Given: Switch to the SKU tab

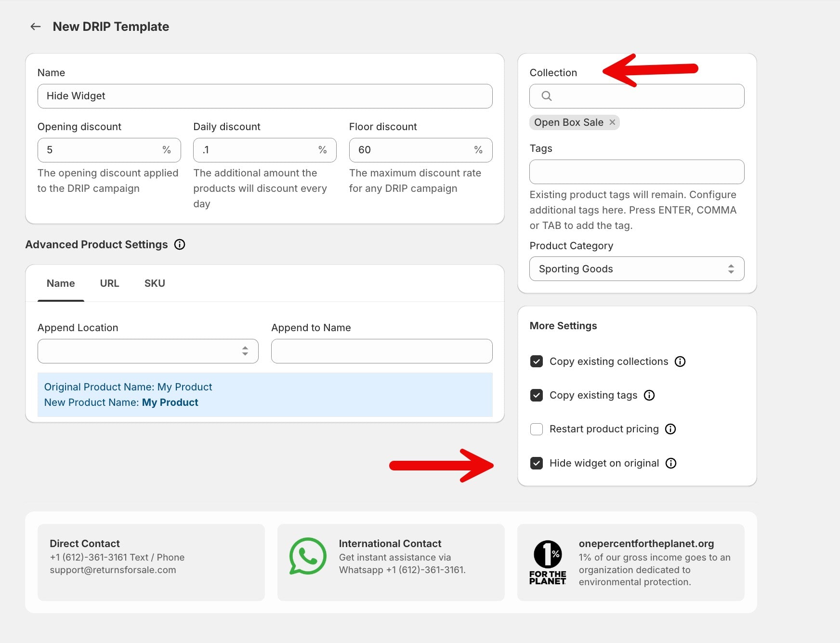Looking at the screenshot, I should (x=155, y=283).
